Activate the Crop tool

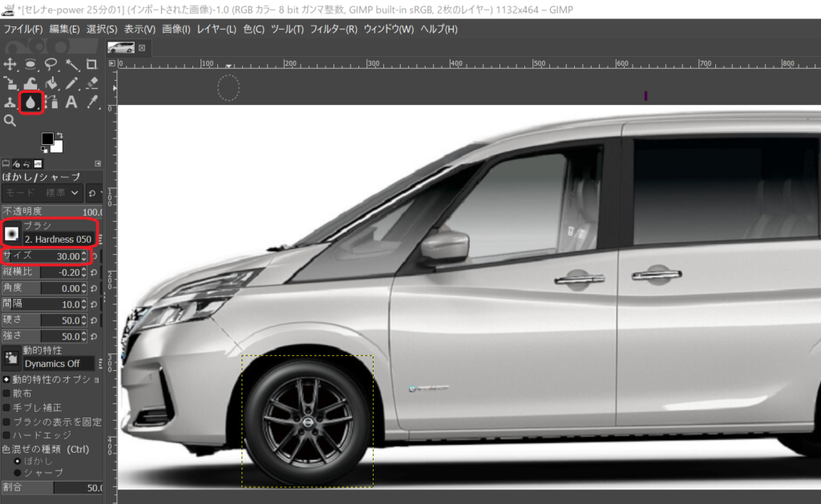[91, 64]
